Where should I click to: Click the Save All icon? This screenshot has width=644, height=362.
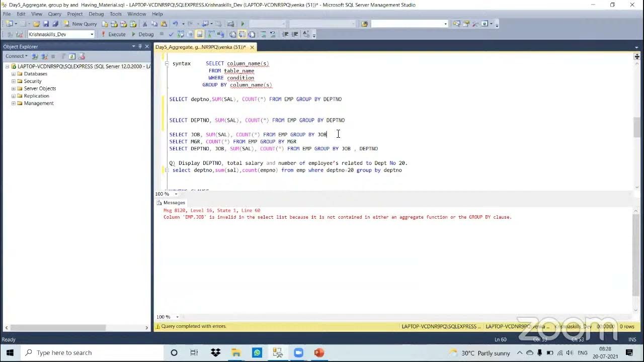[55, 24]
